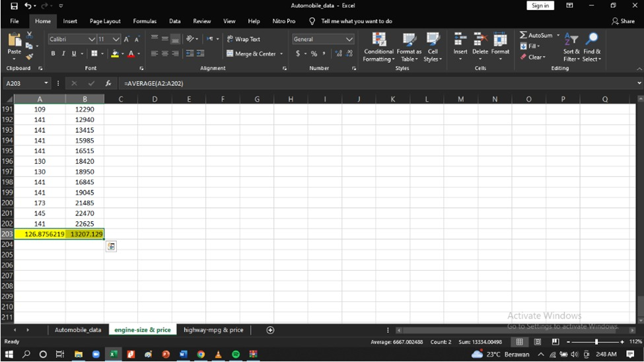Decrease decimal places
Screen dimensions: 644x362
coord(349,54)
